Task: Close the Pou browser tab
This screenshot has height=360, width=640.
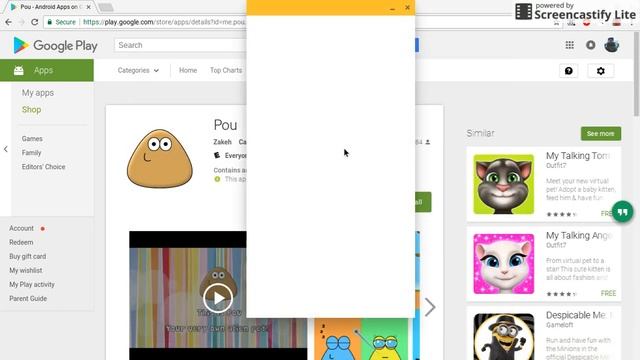Action: [89, 7]
